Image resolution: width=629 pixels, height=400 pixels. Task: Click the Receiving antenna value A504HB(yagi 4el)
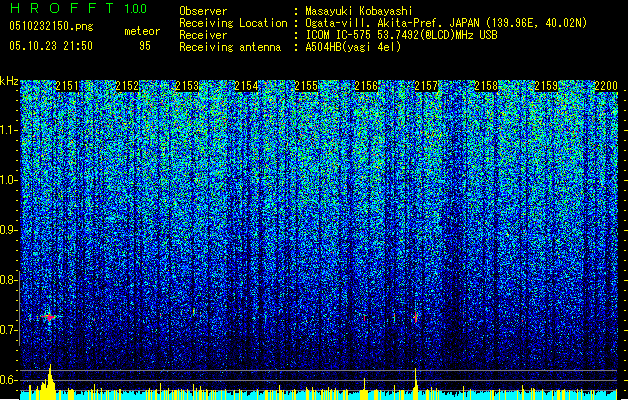pos(353,47)
